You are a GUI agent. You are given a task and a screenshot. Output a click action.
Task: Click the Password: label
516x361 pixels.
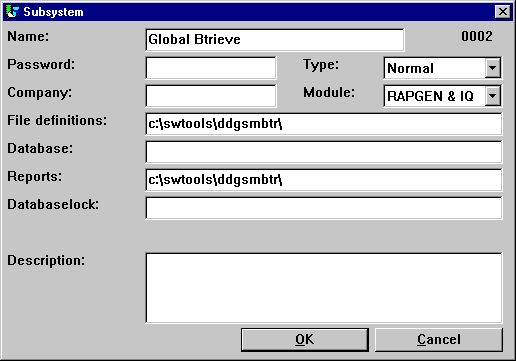[x=41, y=64]
